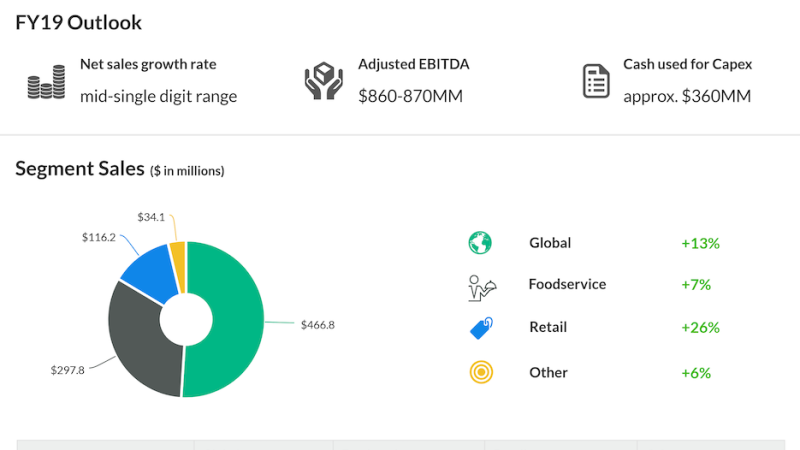Click the Global segment legend label
The height and width of the screenshot is (450, 800).
550,243
